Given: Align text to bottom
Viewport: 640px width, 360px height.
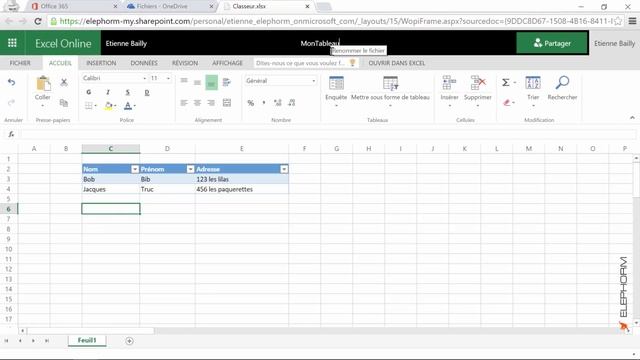Looking at the screenshot, I should coord(211,83).
